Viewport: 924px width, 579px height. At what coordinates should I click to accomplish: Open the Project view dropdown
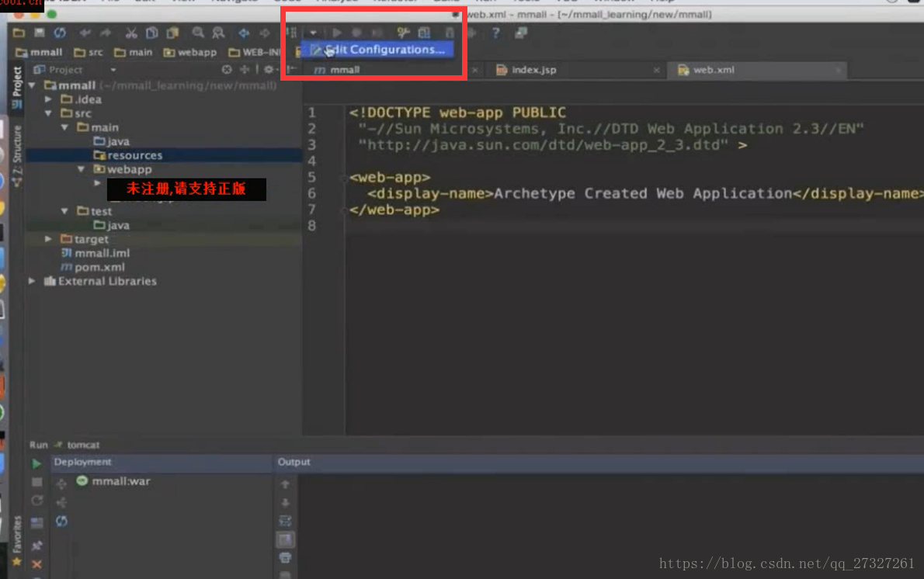[113, 70]
